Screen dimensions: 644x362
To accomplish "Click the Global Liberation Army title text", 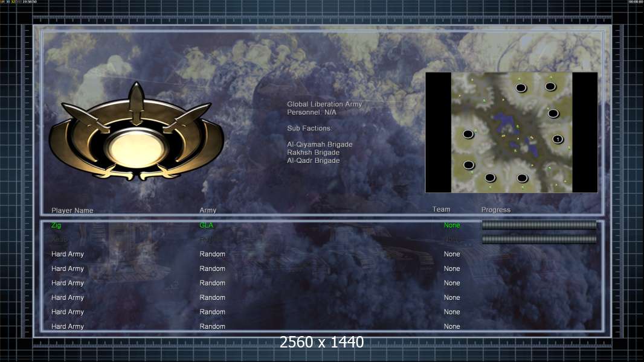I will tap(324, 104).
